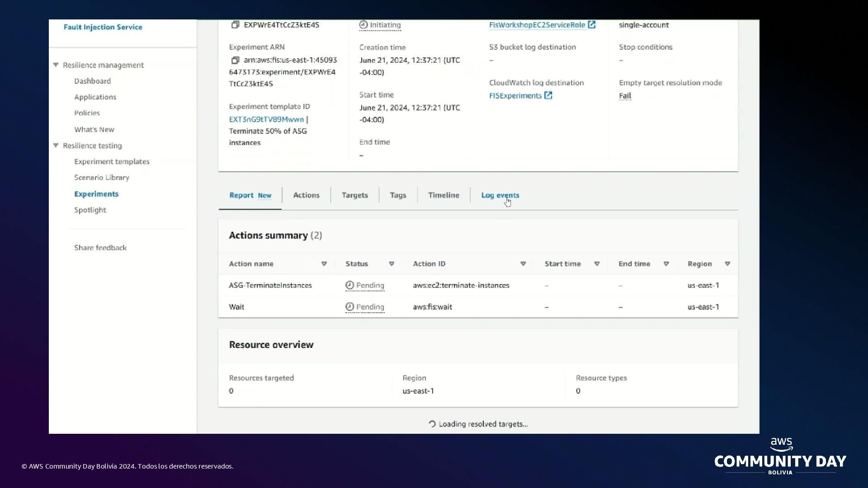The width and height of the screenshot is (868, 488).
Task: Open Experiment templates in sidebar
Action: 112,162
